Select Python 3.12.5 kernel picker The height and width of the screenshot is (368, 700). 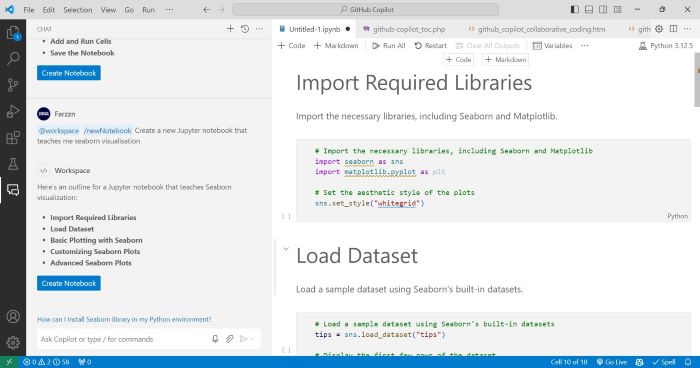[x=666, y=46]
